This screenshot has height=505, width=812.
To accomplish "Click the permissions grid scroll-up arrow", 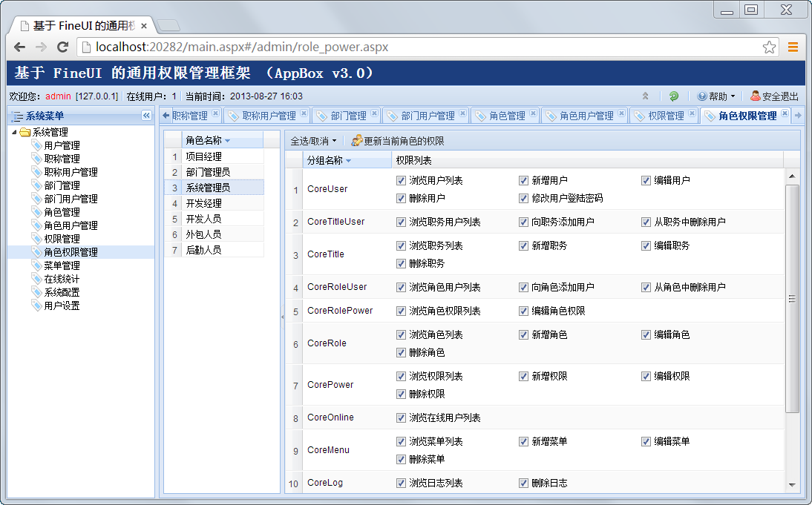I will (792, 176).
